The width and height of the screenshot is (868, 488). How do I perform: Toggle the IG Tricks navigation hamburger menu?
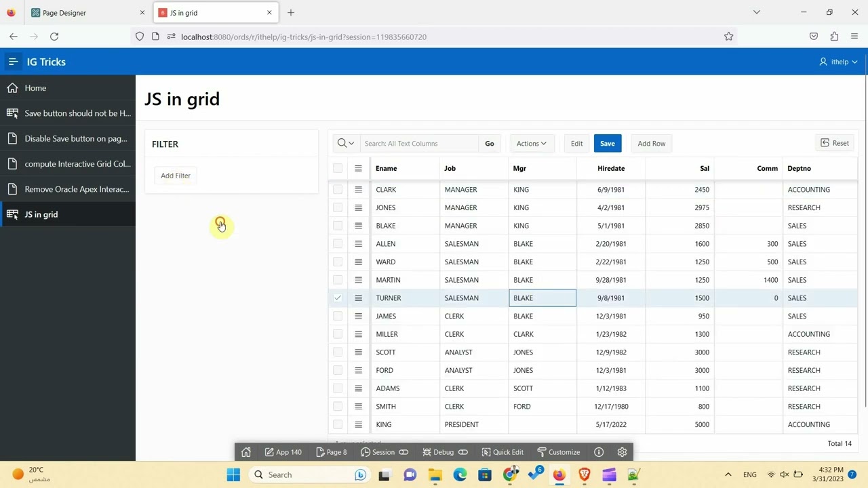[13, 62]
